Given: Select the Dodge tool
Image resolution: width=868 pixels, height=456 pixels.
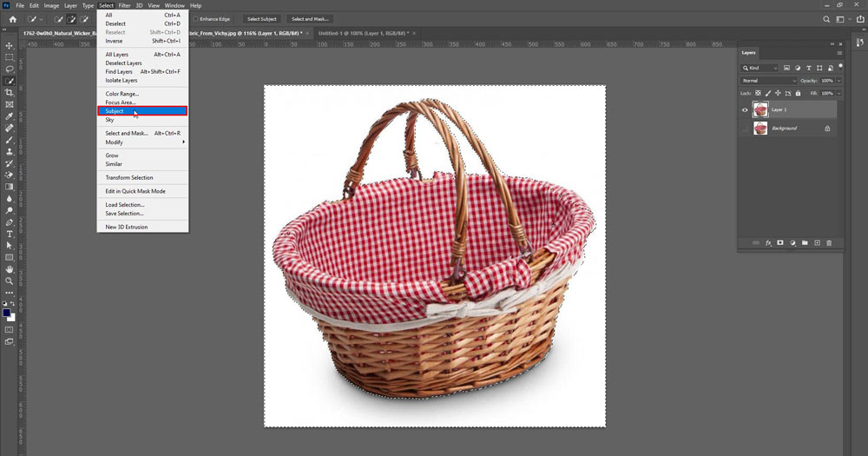Looking at the screenshot, I should tap(10, 210).
